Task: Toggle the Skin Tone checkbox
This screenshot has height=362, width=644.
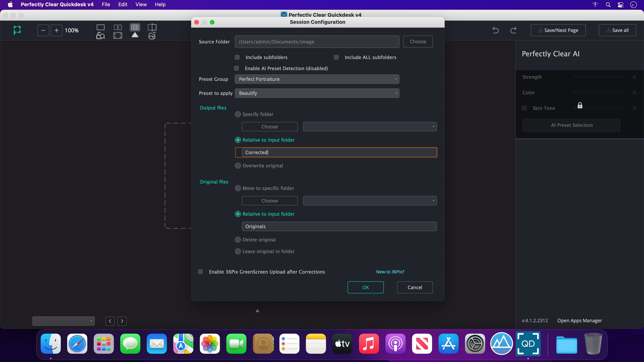Action: (x=524, y=108)
